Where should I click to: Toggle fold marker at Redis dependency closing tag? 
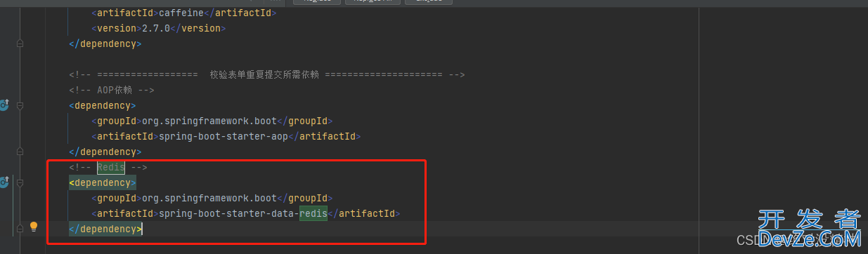(x=20, y=229)
